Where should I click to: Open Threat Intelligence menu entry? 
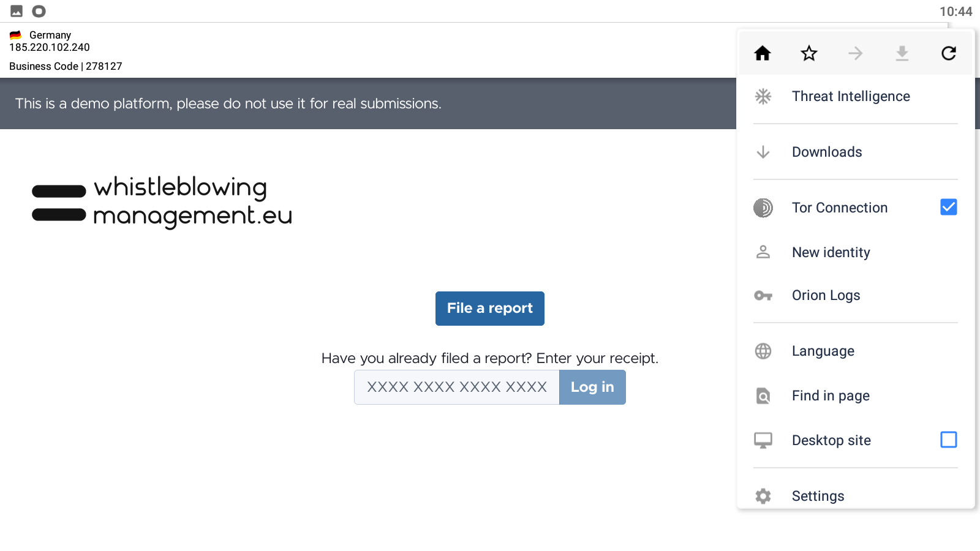point(856,96)
